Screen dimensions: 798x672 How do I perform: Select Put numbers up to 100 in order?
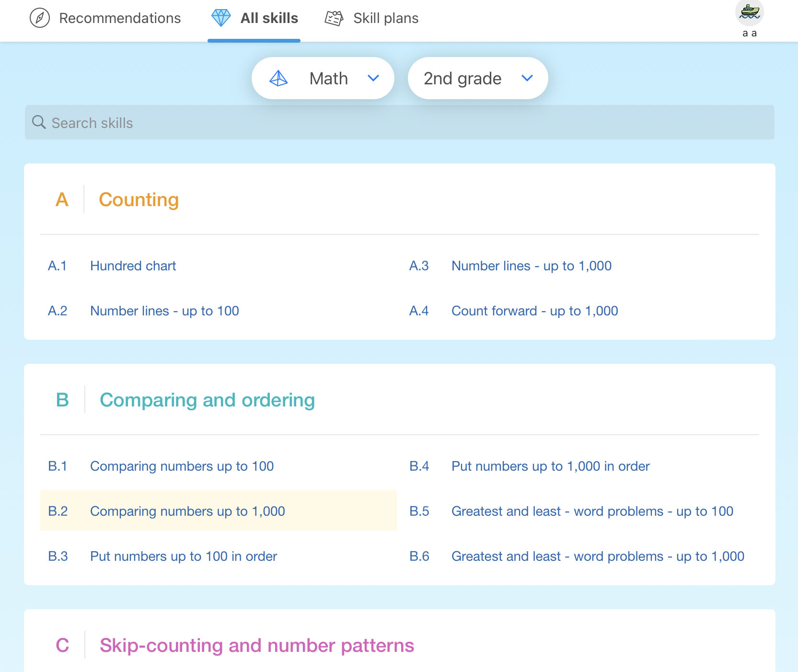click(184, 556)
